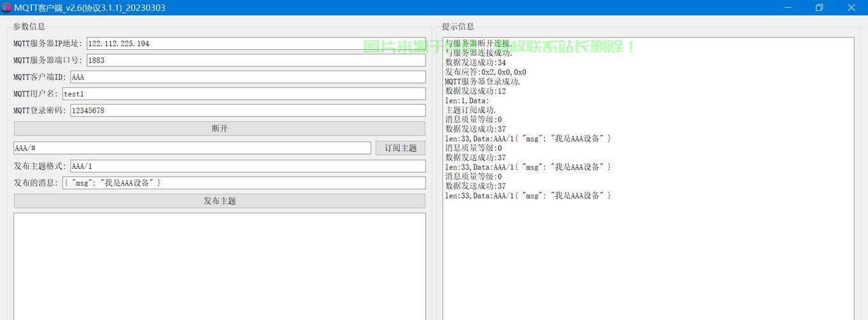Minimize the MQTT client window

[787, 8]
